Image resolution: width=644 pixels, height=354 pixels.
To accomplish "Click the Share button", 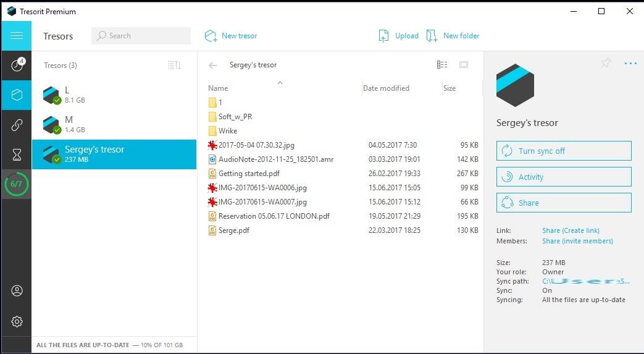I will [x=564, y=203].
